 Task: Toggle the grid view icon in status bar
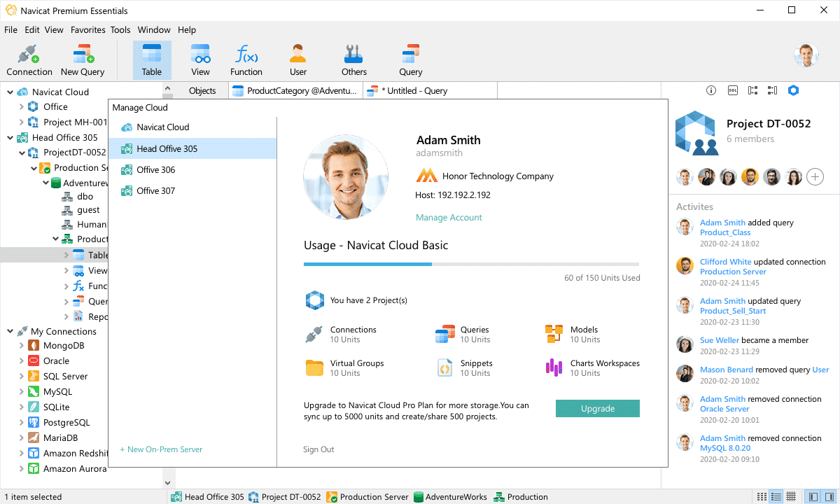[791, 497]
